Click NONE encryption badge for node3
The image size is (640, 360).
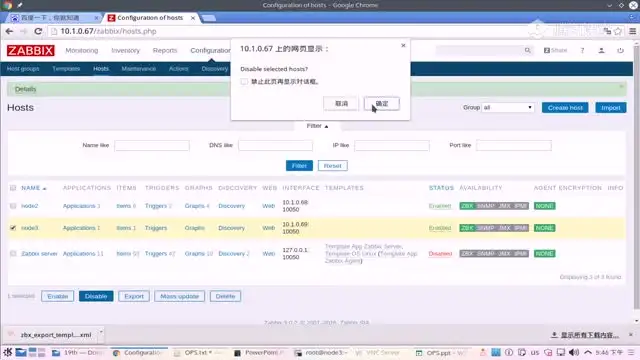coord(544,228)
